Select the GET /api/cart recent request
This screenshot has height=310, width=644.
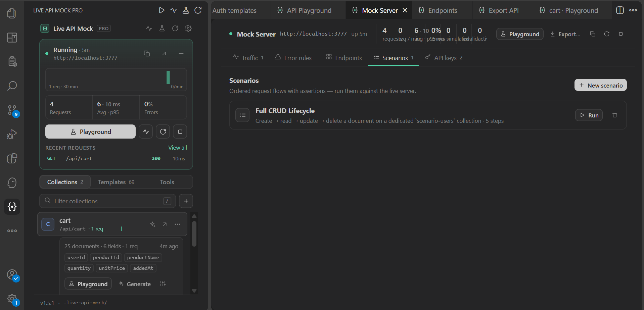tap(116, 158)
